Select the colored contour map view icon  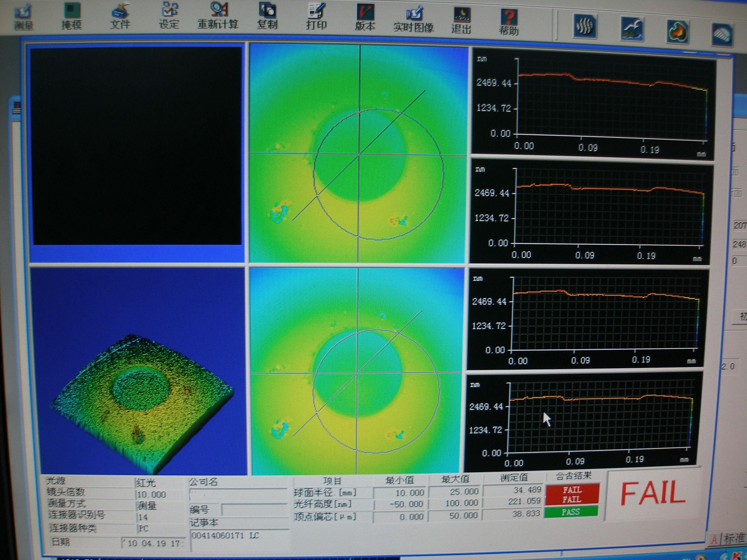(678, 32)
